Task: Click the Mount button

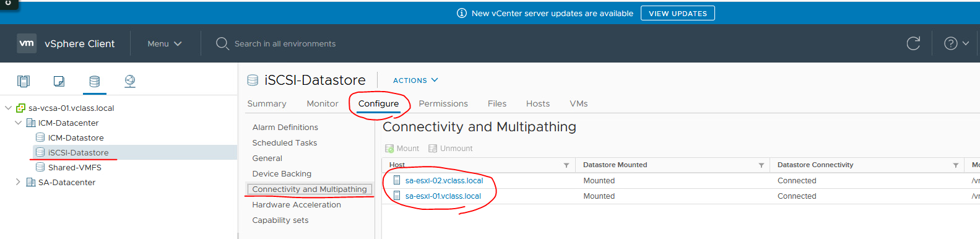Action: click(402, 149)
